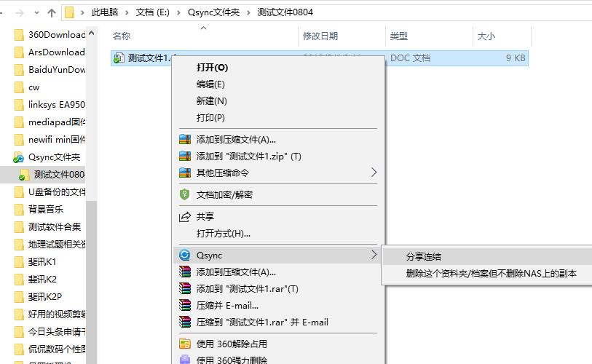
Task: Click the green shield icon for 文档加密/解密
Action: (184, 194)
